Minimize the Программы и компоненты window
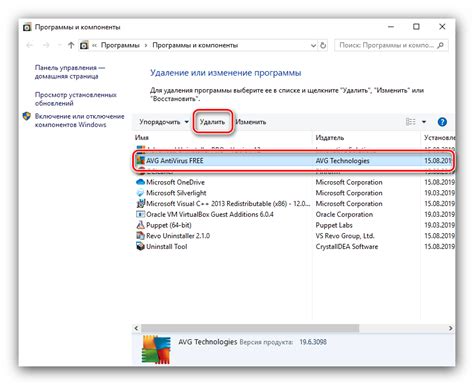 pos(391,27)
